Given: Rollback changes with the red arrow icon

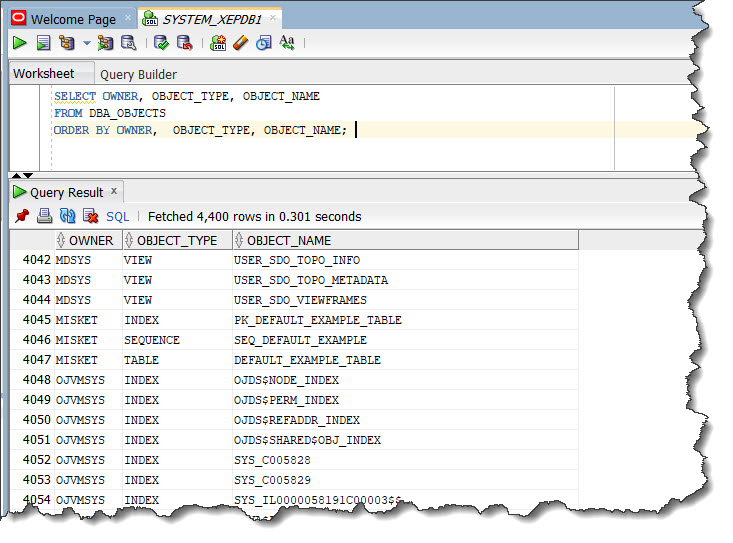Looking at the screenshot, I should pos(185,43).
